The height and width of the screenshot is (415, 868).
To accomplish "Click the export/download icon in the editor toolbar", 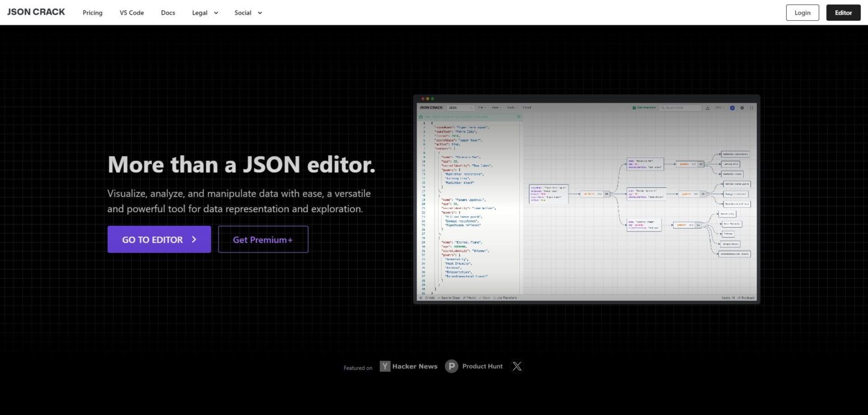I will pos(708,107).
